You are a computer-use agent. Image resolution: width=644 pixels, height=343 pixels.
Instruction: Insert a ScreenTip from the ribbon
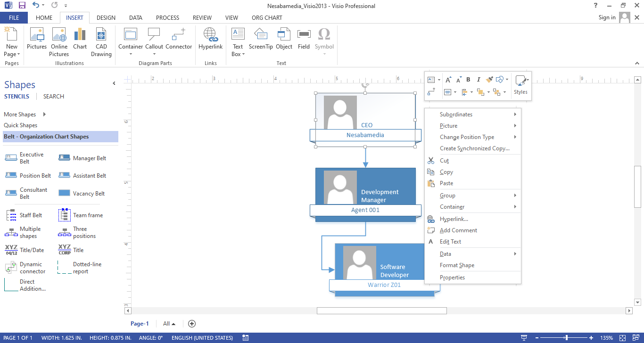(x=261, y=38)
